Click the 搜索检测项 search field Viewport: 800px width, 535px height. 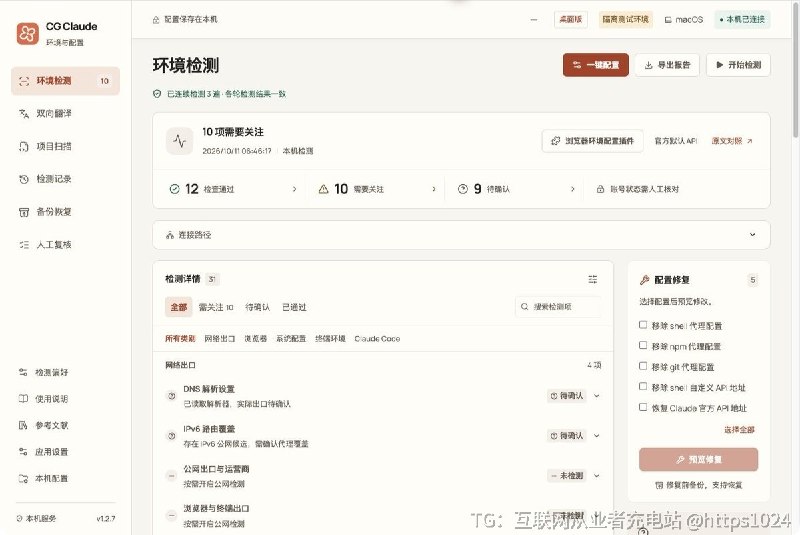[558, 307]
